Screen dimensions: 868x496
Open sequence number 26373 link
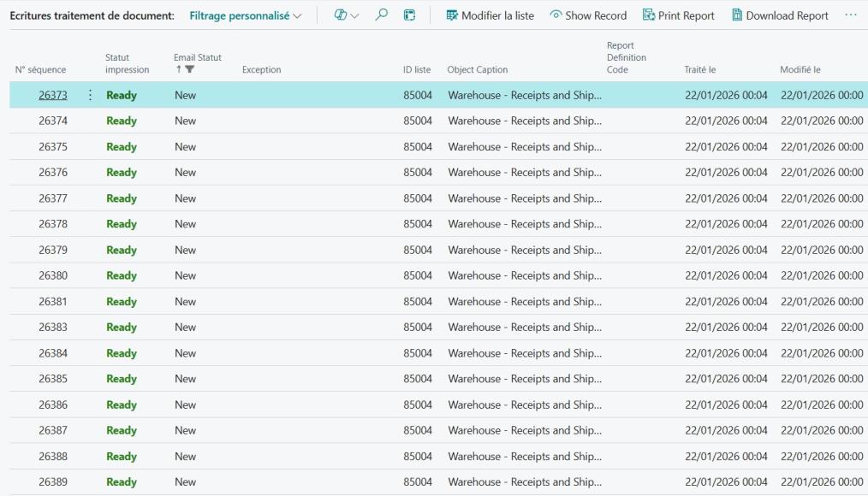pyautogui.click(x=53, y=95)
